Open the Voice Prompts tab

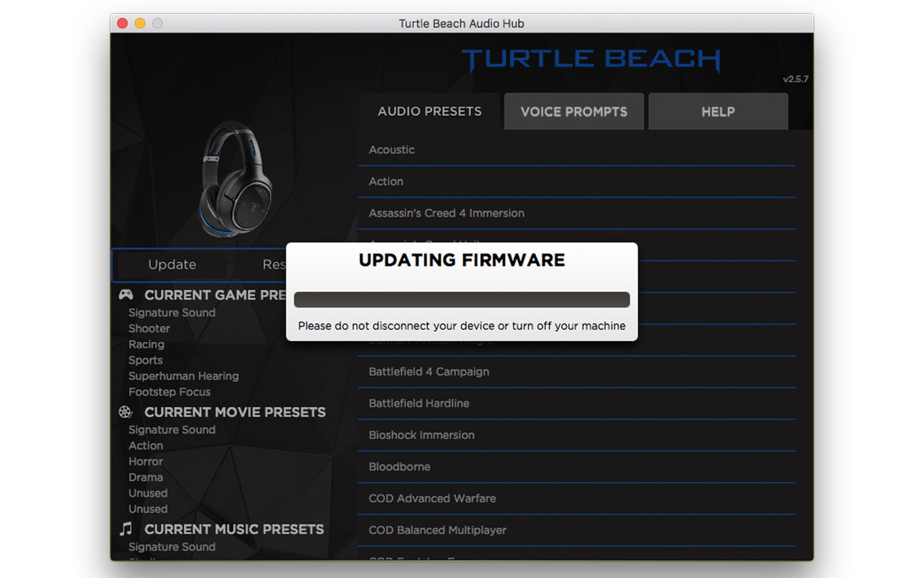574,112
